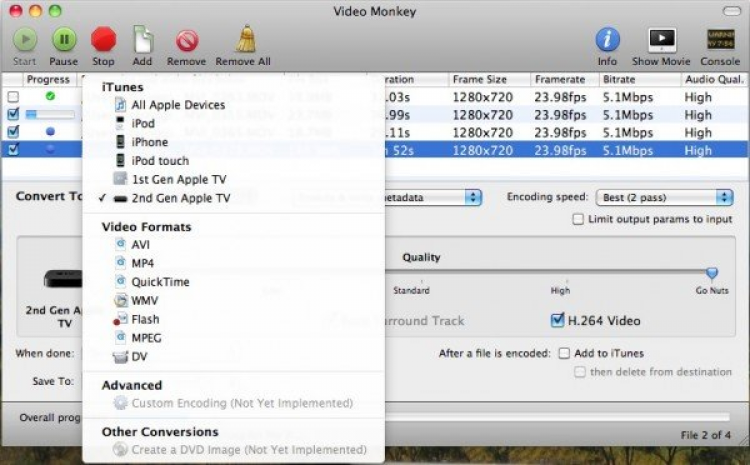Image resolution: width=750 pixels, height=465 pixels.
Task: Click the window toolbar toggle pill button
Action: (x=731, y=11)
